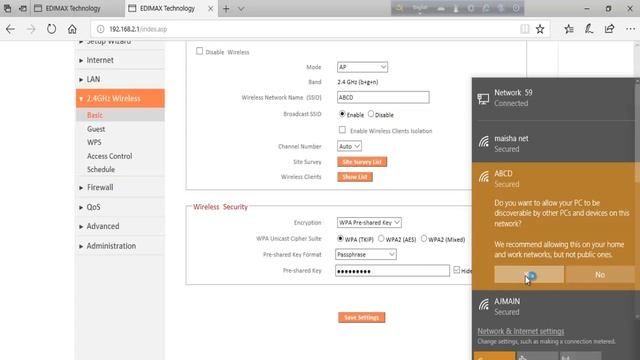Open the Pre-shared Key Format dropdown

coord(366,254)
